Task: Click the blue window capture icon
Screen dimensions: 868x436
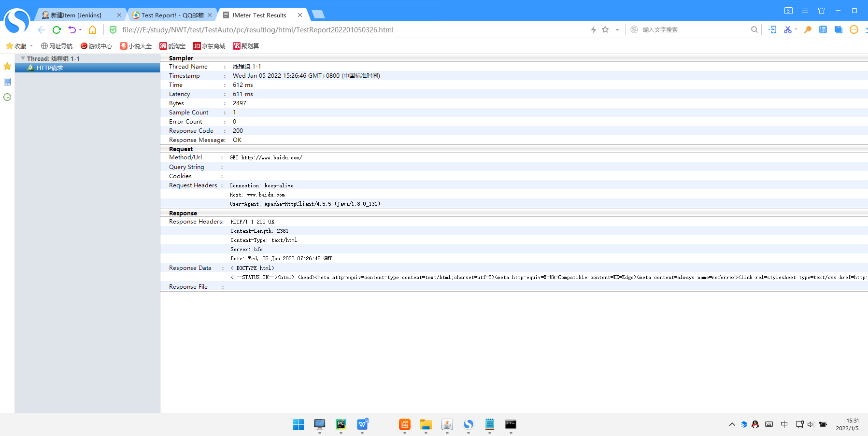Action: [839, 30]
